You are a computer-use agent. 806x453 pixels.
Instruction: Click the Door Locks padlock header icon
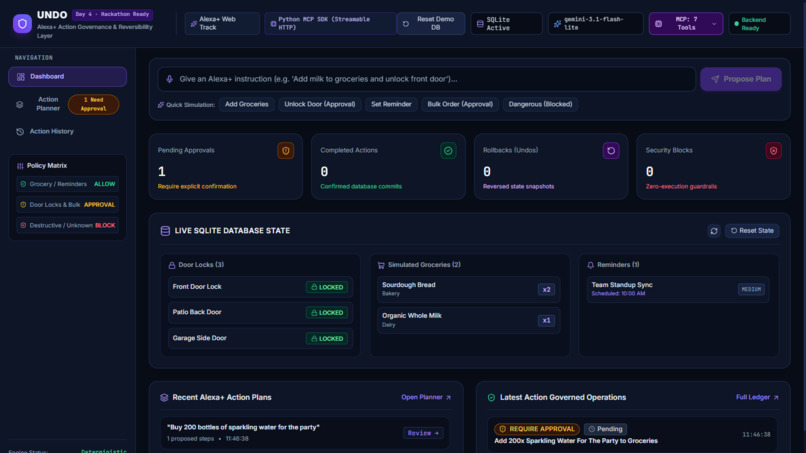[x=172, y=265]
